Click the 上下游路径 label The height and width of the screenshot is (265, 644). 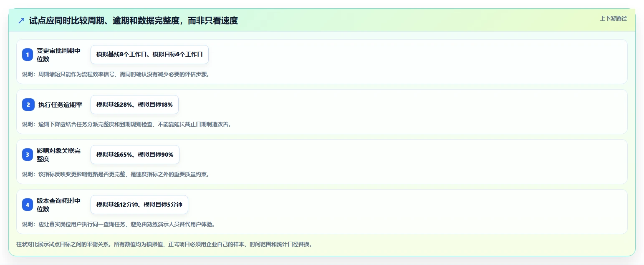613,18
